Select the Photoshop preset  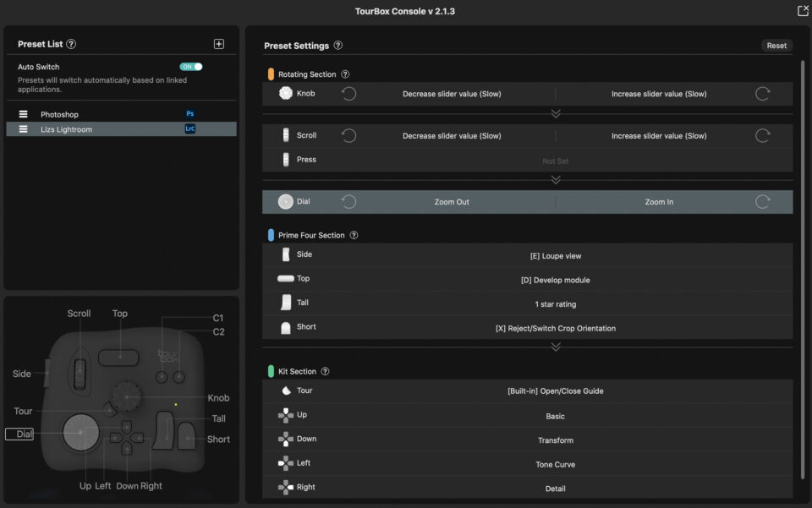click(59, 114)
